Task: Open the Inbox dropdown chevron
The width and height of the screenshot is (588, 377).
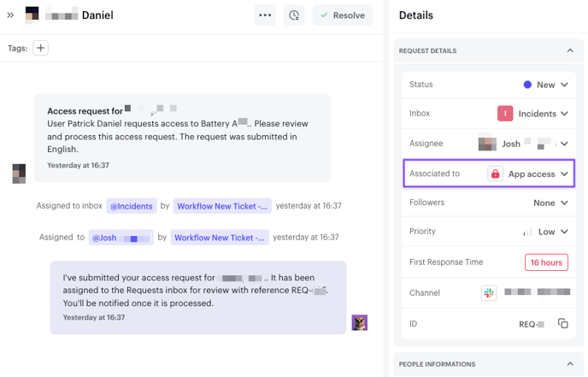Action: coord(564,114)
